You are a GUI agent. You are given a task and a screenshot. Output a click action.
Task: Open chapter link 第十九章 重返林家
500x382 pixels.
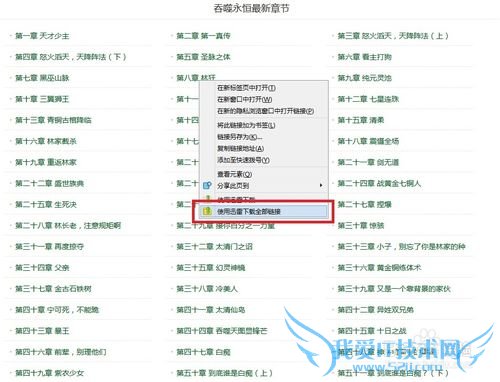[46, 162]
